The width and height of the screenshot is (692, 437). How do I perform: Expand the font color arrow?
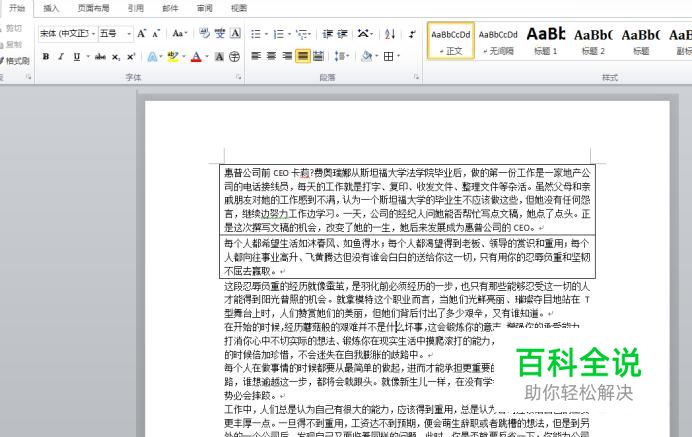207,57
